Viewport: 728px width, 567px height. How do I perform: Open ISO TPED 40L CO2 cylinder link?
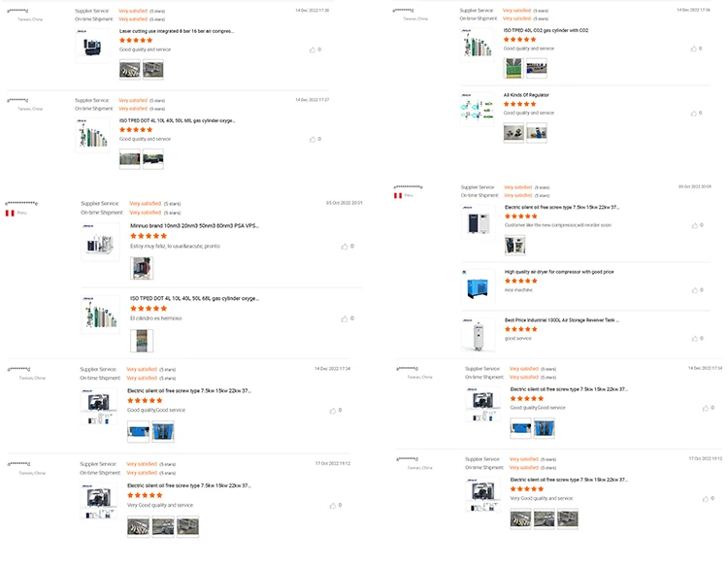546,30
